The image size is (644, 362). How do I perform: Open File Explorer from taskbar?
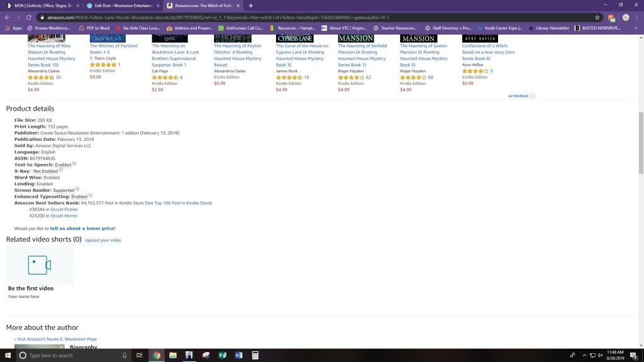point(173,356)
